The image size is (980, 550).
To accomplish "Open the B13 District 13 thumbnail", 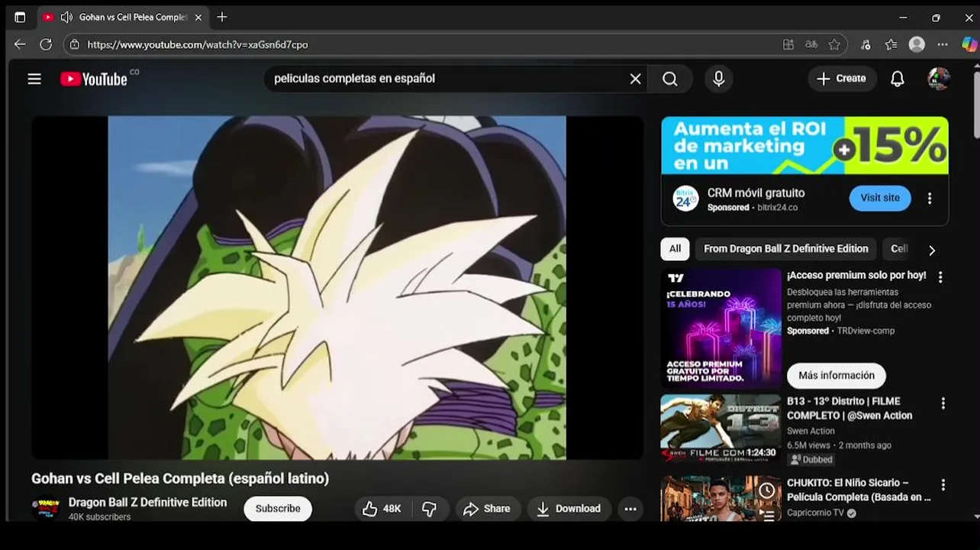I will tap(720, 429).
